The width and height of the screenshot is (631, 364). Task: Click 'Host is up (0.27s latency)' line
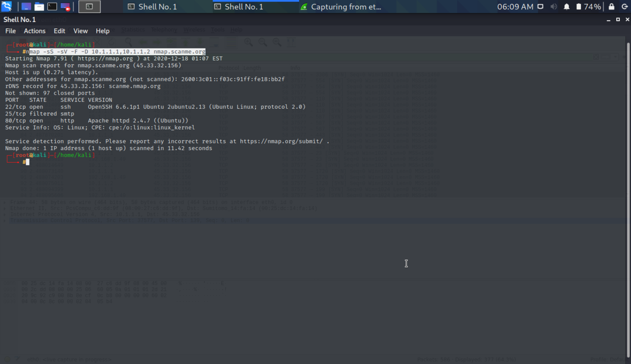pos(52,72)
